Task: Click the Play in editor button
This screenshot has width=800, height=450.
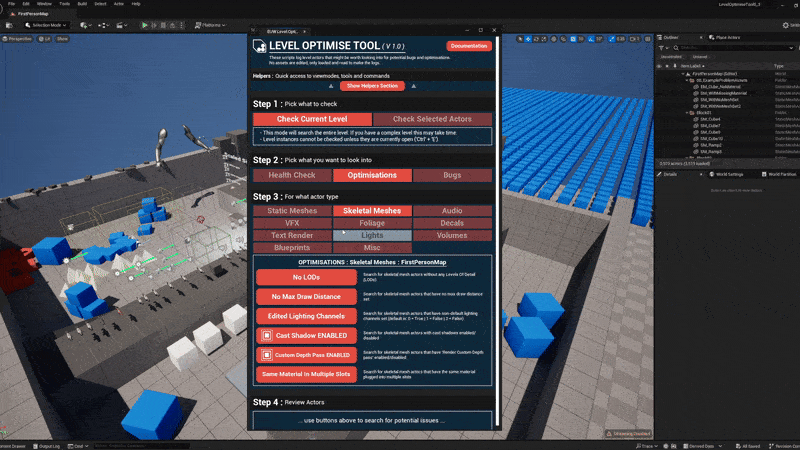Action: tap(145, 25)
